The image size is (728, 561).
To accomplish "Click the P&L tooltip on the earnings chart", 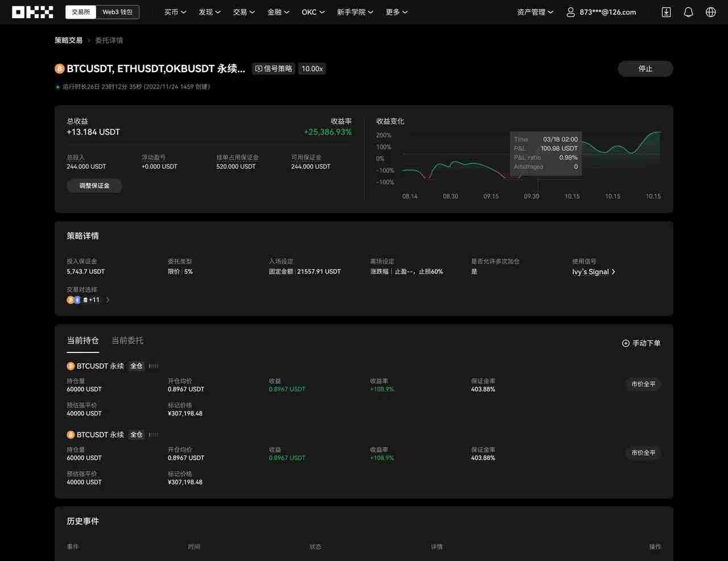I will point(546,153).
